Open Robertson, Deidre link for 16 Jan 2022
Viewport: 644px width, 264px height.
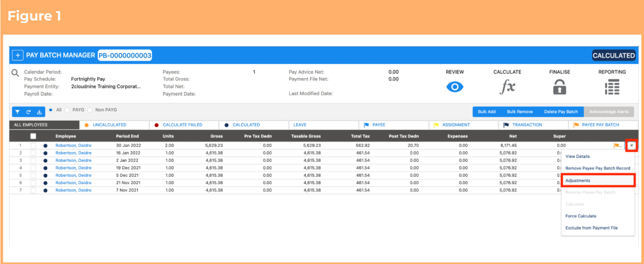tap(73, 153)
